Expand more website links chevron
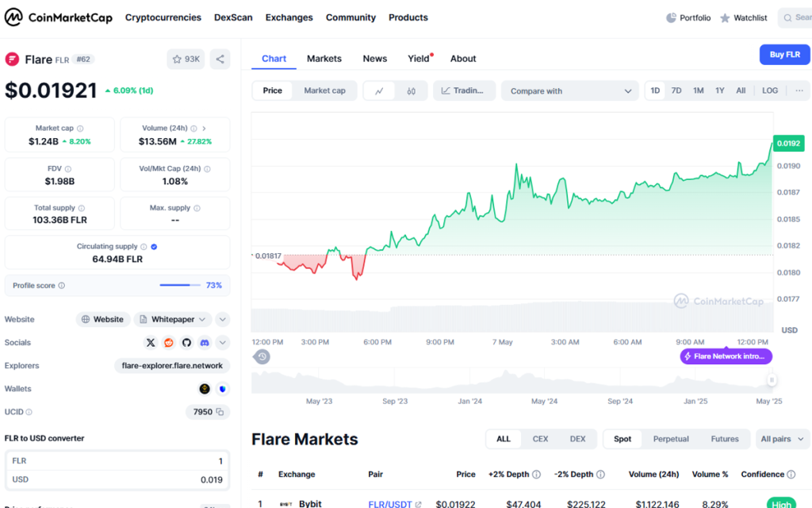The height and width of the screenshot is (508, 812). click(223, 319)
